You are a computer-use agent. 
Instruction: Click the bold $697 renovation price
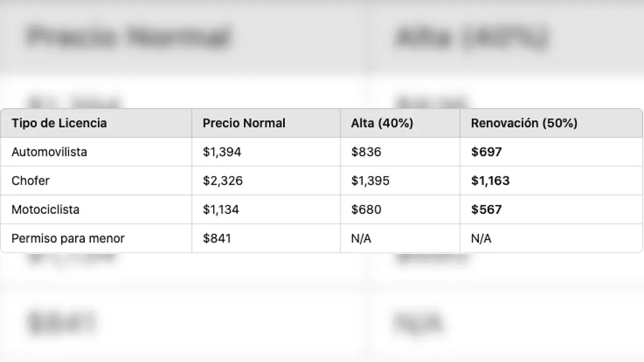(x=486, y=152)
